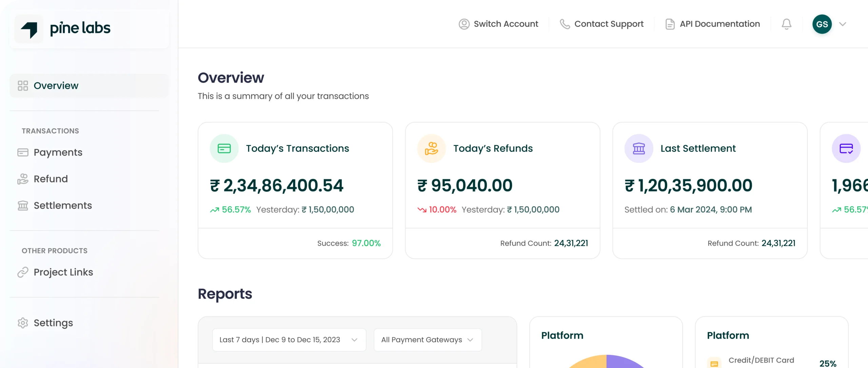The image size is (868, 368).
Task: Select Overview in the sidebar navigation
Action: point(56,86)
